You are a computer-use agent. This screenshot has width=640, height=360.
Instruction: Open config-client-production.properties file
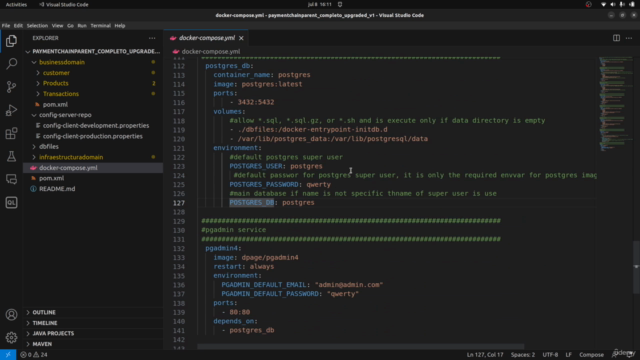(93, 136)
